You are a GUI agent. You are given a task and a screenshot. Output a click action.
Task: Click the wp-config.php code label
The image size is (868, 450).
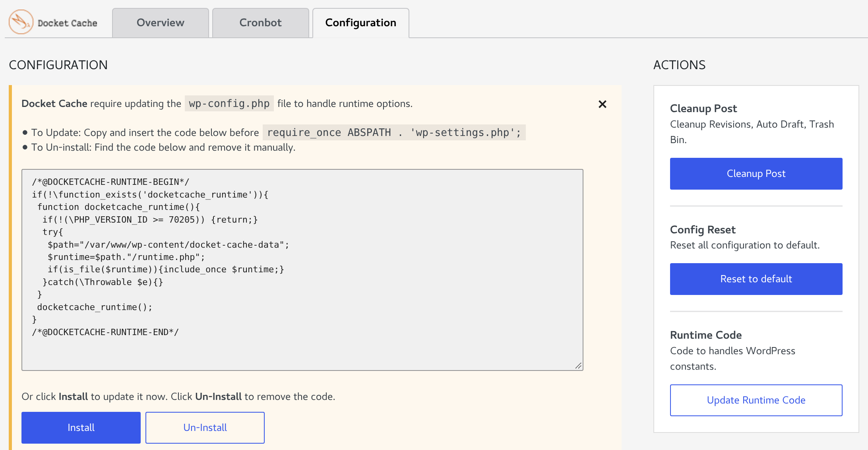click(x=229, y=104)
